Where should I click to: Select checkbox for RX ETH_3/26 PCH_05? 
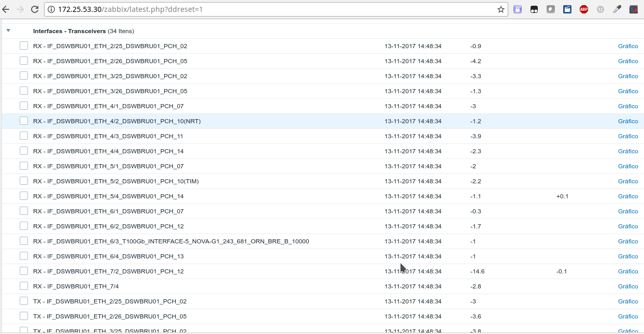pos(24,91)
